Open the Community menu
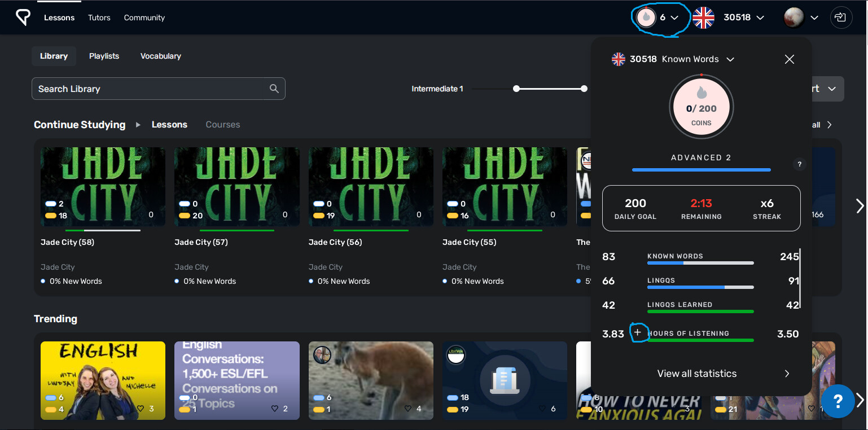The height and width of the screenshot is (430, 868). pos(144,17)
